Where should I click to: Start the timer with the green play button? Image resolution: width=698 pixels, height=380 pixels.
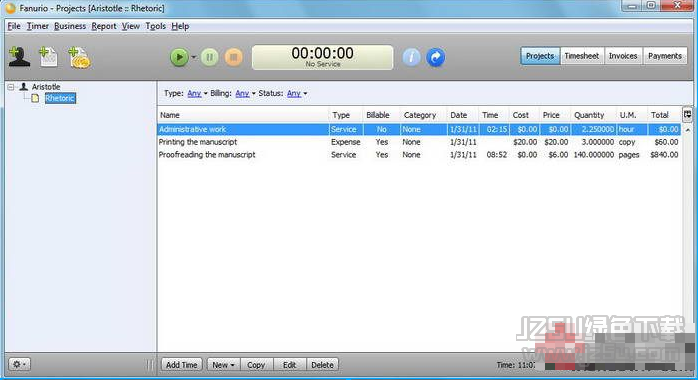point(179,57)
